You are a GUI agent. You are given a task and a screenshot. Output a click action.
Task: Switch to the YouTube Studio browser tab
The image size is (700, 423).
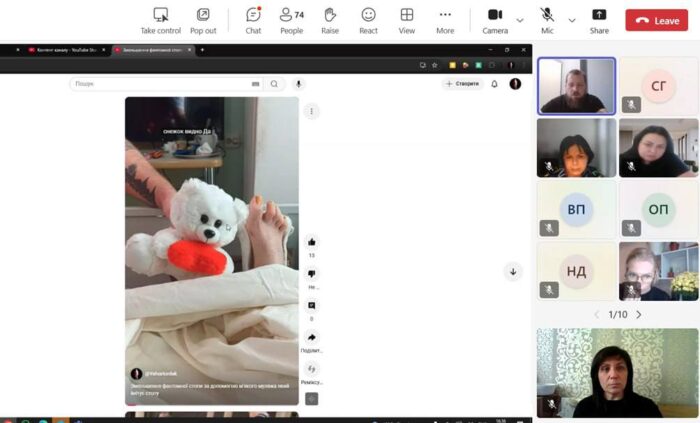point(65,49)
